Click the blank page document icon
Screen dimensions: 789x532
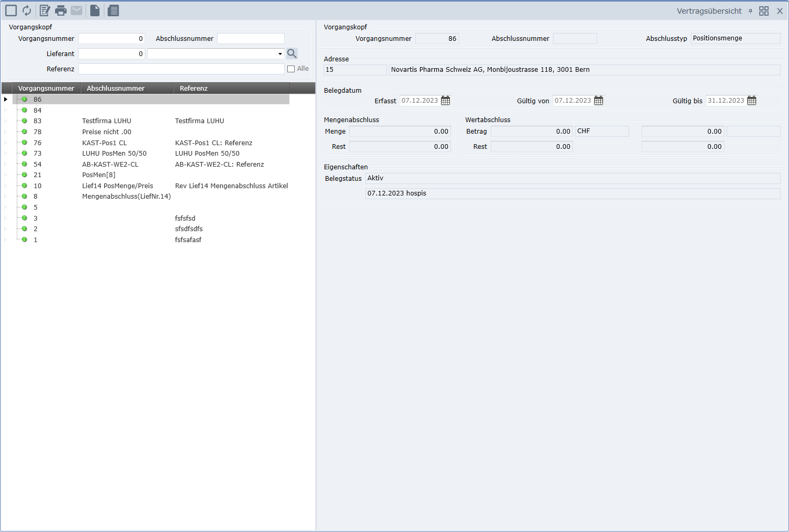pyautogui.click(x=95, y=10)
